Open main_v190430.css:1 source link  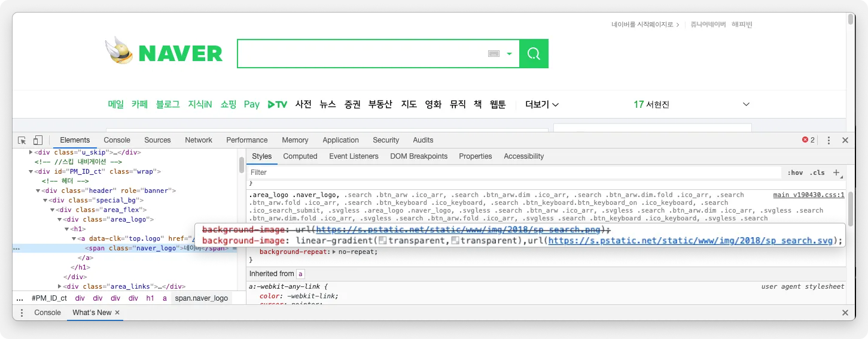click(809, 195)
